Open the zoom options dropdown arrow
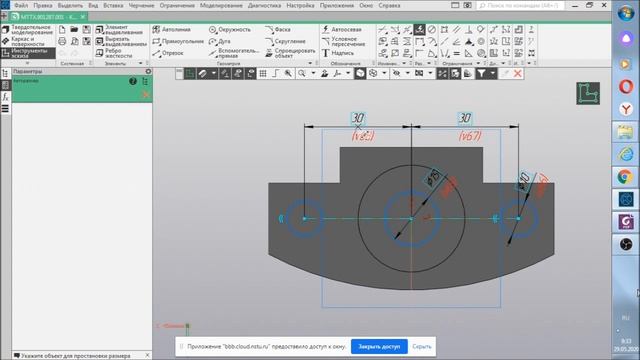The height and width of the screenshot is (360, 640). point(313,73)
